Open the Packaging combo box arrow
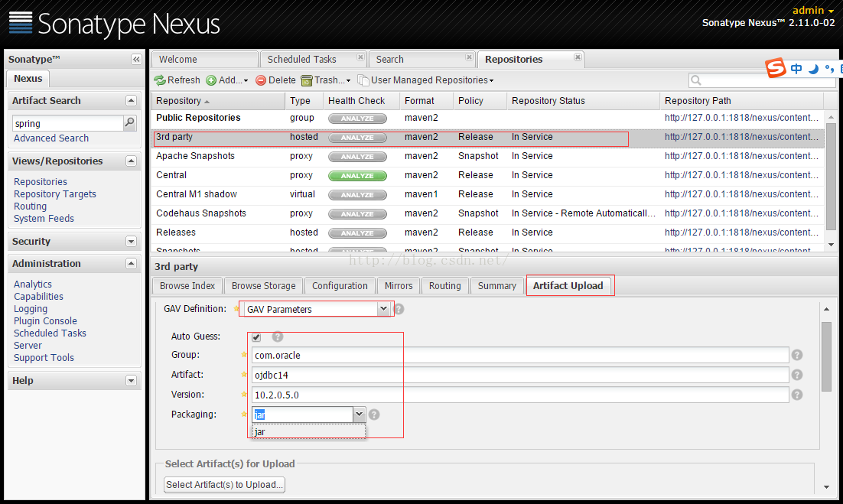The height and width of the screenshot is (504, 843). pos(359,415)
